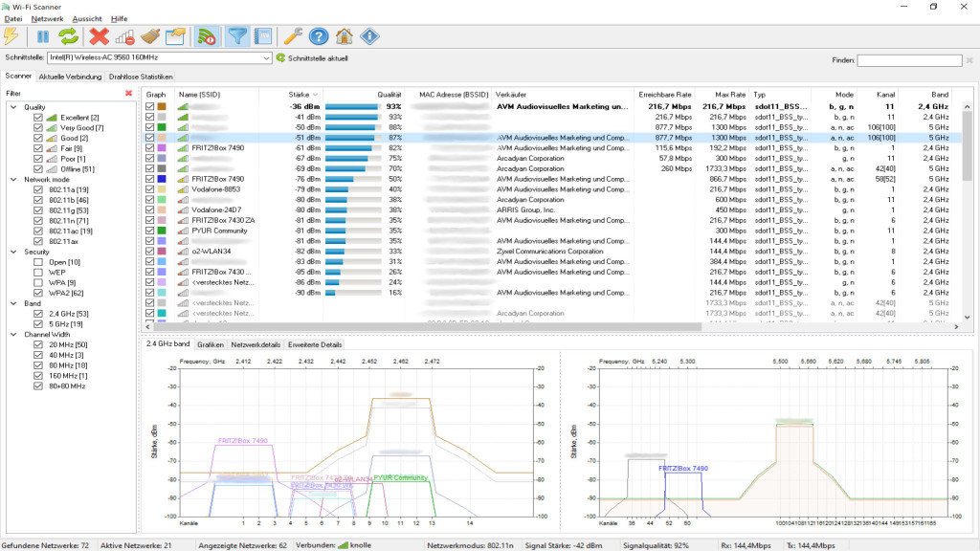
Task: Click the broom clear icon
Action: click(149, 36)
